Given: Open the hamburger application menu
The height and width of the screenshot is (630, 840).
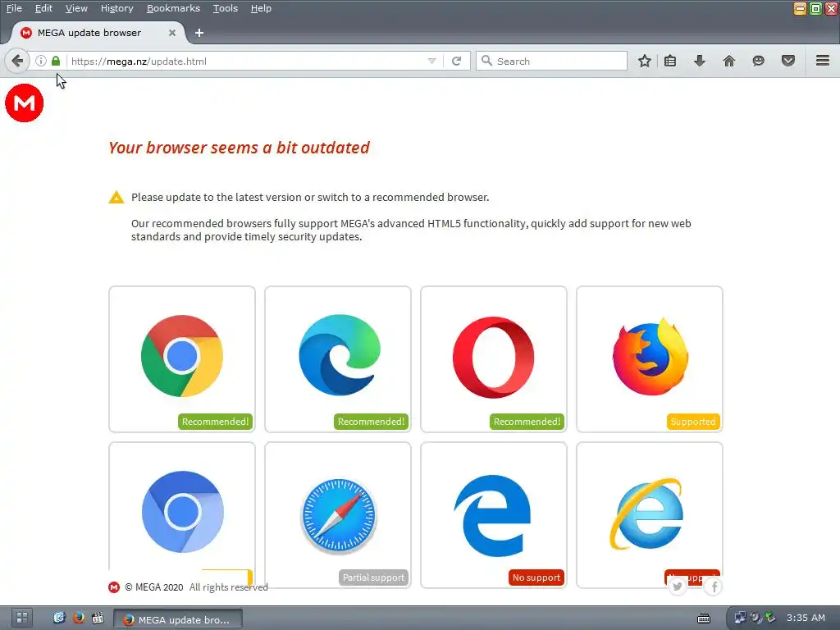Looking at the screenshot, I should click(823, 61).
